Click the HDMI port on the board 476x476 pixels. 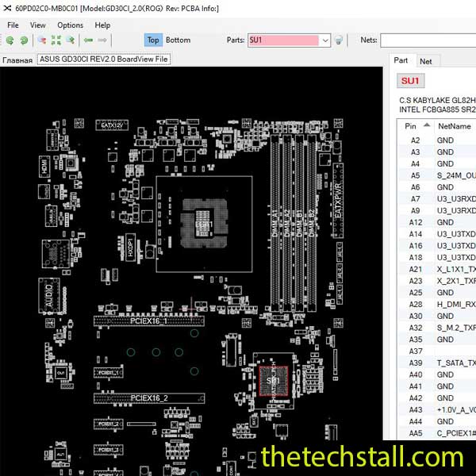click(x=44, y=167)
